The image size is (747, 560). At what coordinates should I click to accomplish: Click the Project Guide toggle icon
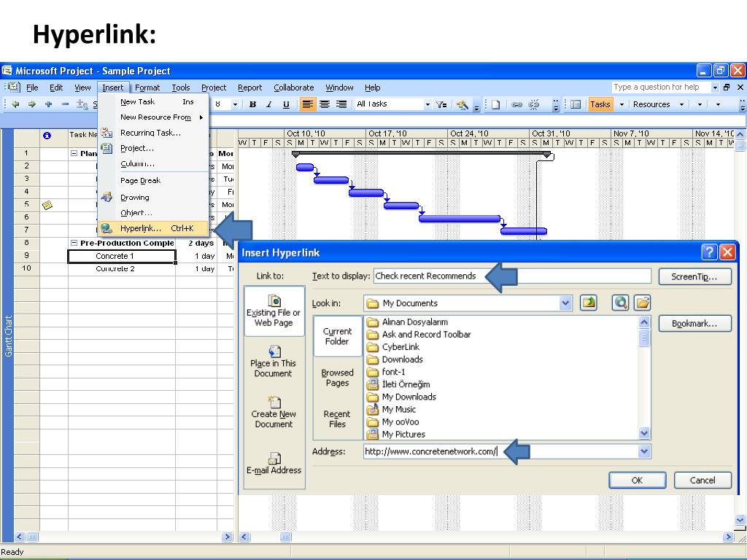pyautogui.click(x=576, y=104)
